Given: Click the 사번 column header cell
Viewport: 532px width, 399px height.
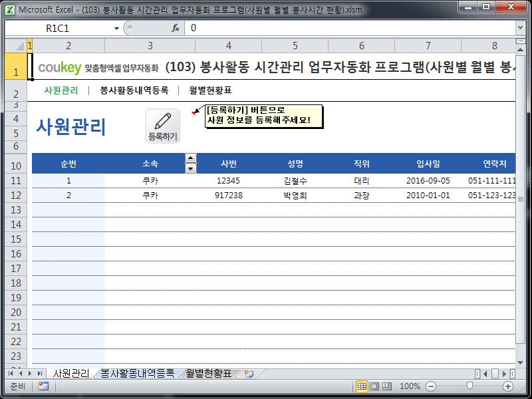Looking at the screenshot, I should (229, 164).
